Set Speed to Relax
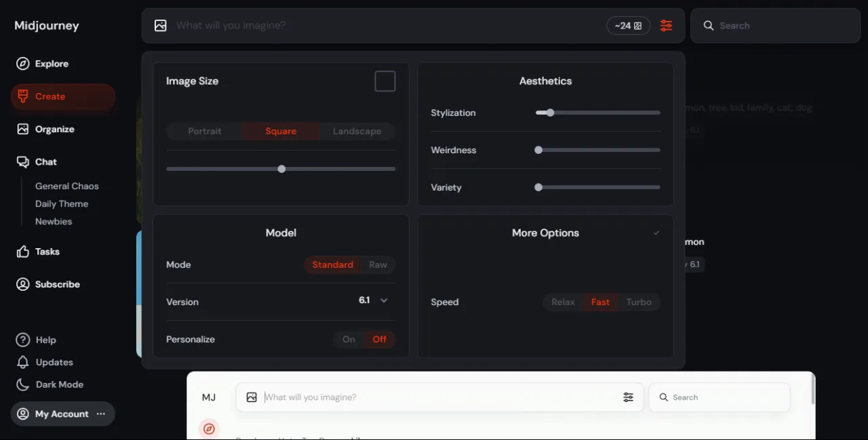This screenshot has height=440, width=868. pos(563,302)
